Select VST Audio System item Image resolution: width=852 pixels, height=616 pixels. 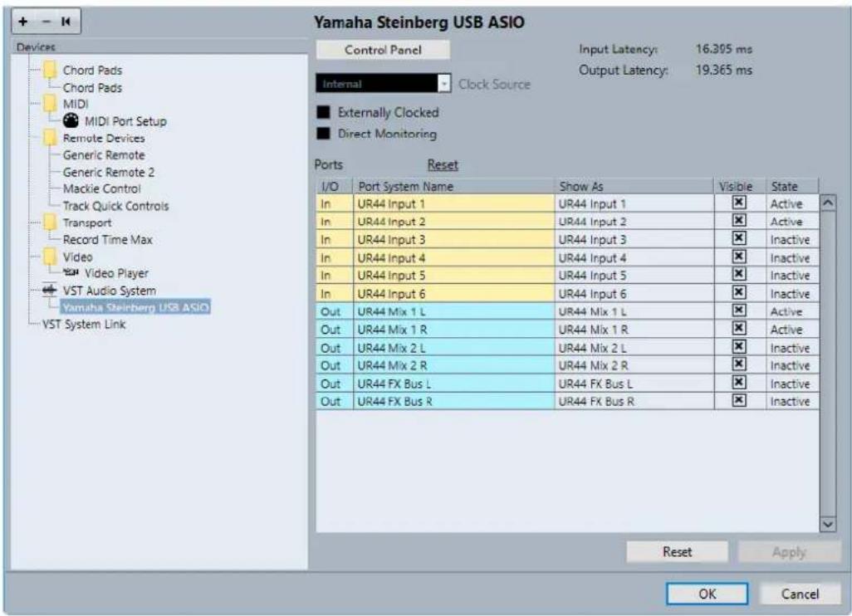[x=110, y=291]
